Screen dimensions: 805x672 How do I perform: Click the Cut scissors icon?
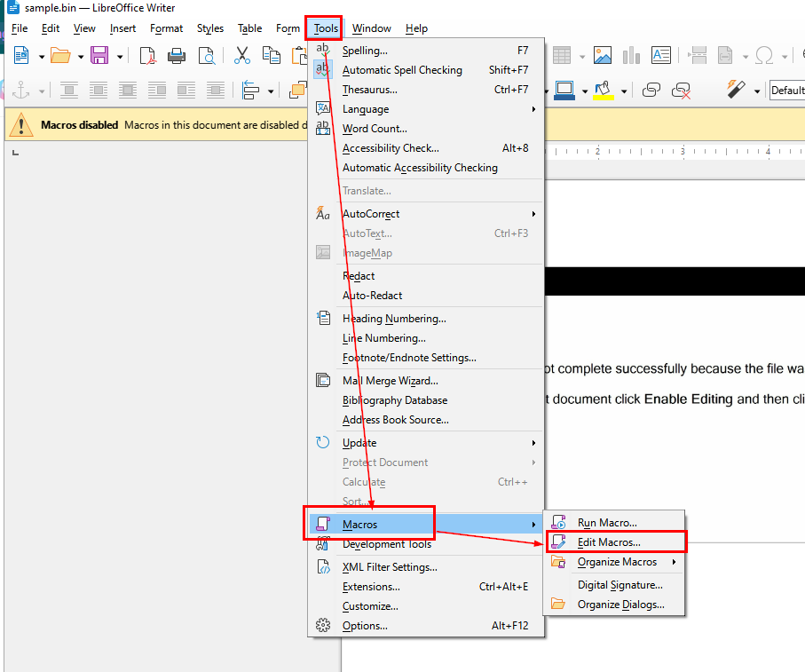click(x=241, y=55)
